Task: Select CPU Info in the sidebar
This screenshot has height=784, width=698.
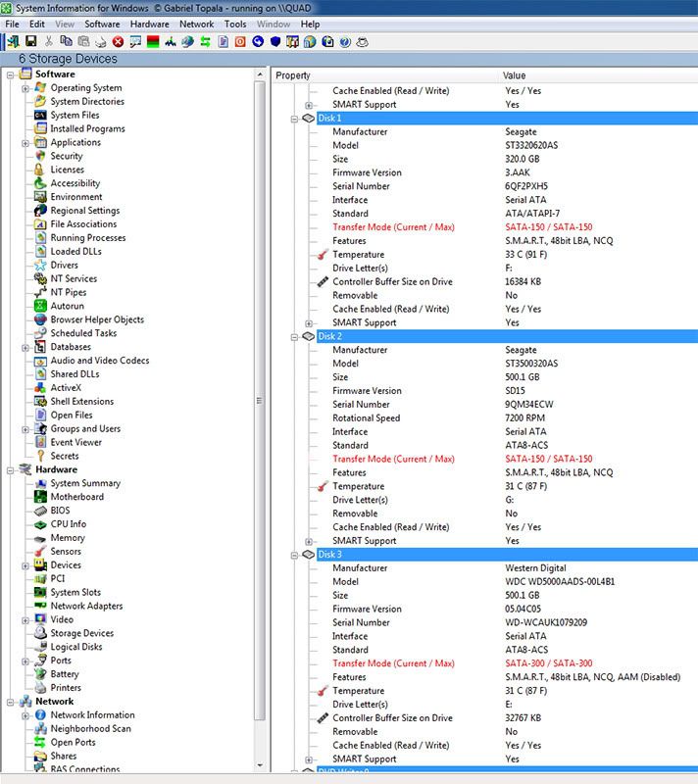Action: [x=68, y=524]
